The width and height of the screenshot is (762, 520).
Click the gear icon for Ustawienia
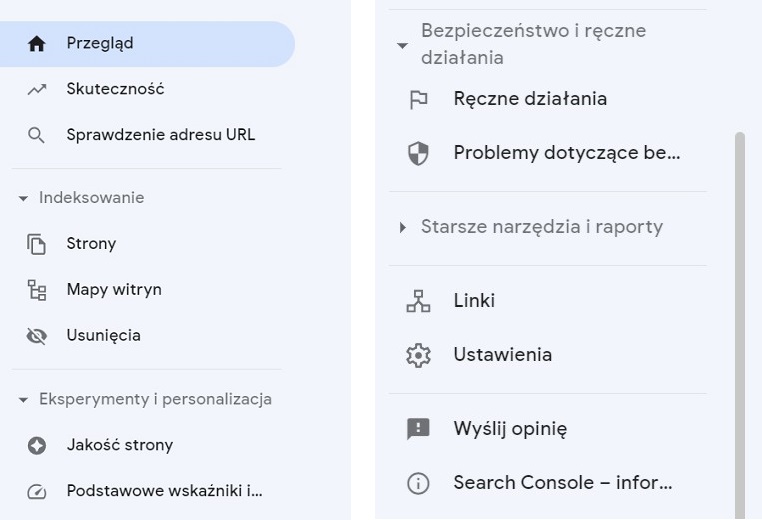point(418,355)
